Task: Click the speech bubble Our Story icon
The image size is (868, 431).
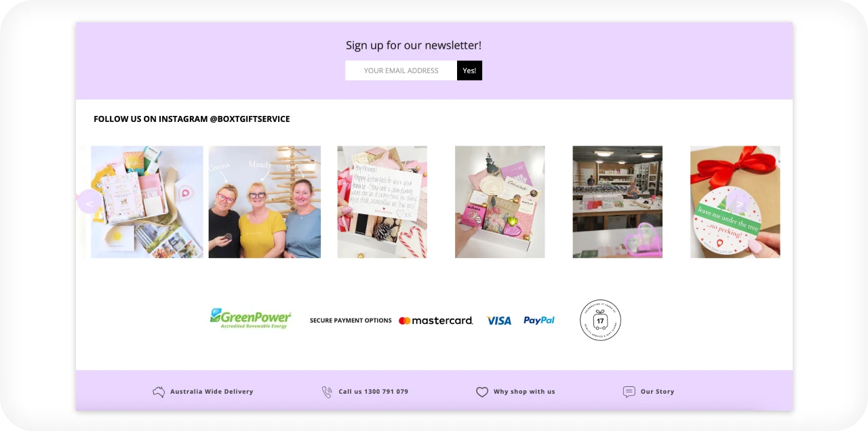Action: pos(629,392)
